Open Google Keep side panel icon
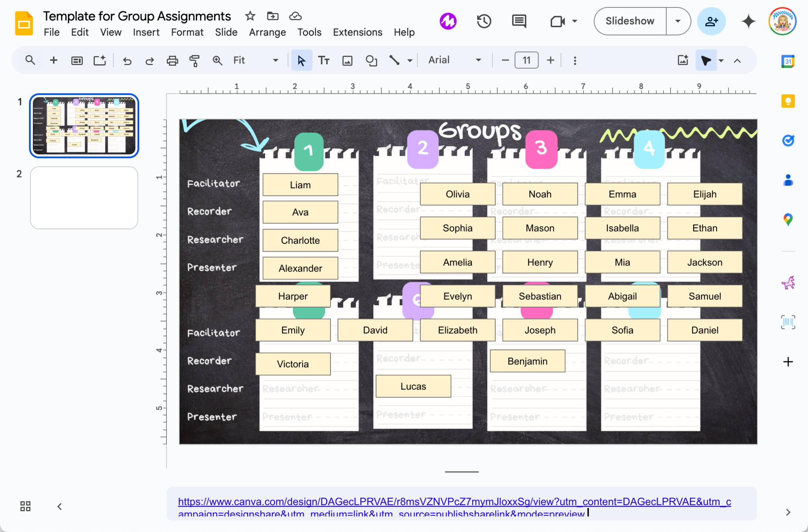Screen dimensions: 808x532 788,101
